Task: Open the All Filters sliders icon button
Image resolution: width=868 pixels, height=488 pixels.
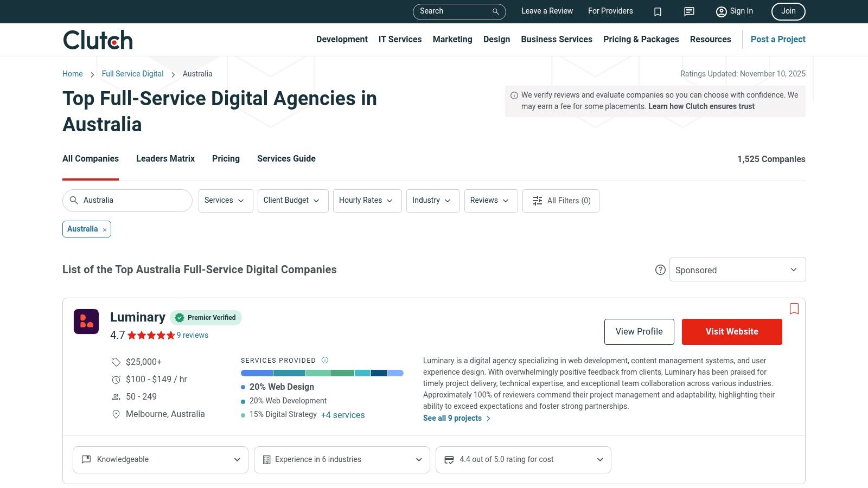Action: (561, 201)
